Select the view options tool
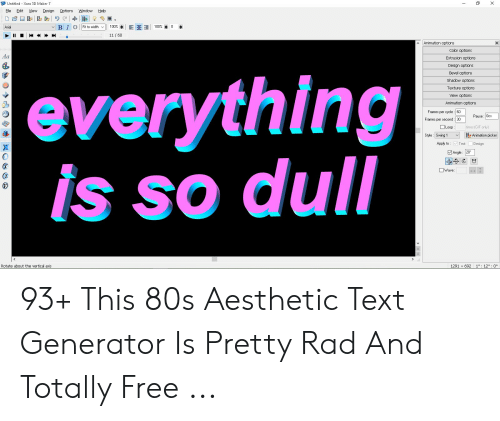500x421 pixels. pyautogui.click(x=6, y=124)
